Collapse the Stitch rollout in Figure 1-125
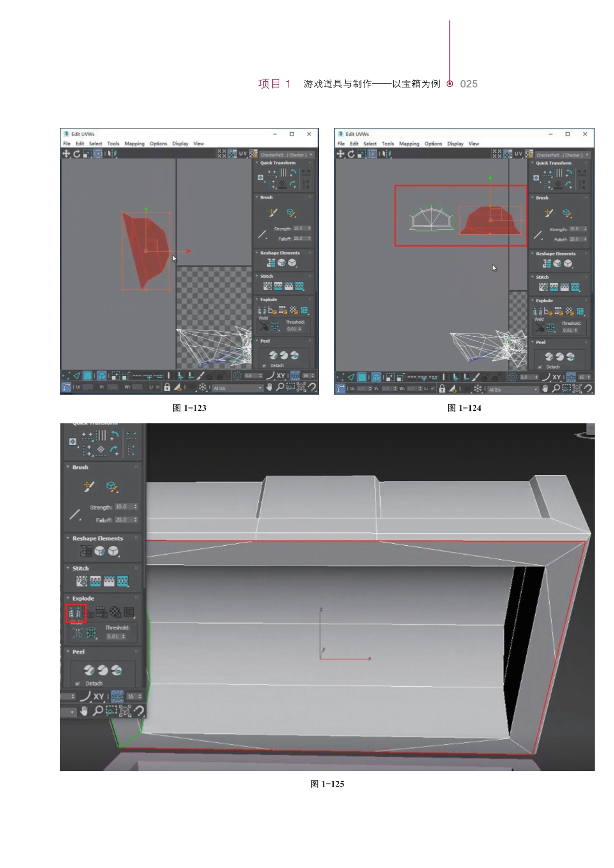Image resolution: width=614 pixels, height=868 pixels. click(x=68, y=568)
